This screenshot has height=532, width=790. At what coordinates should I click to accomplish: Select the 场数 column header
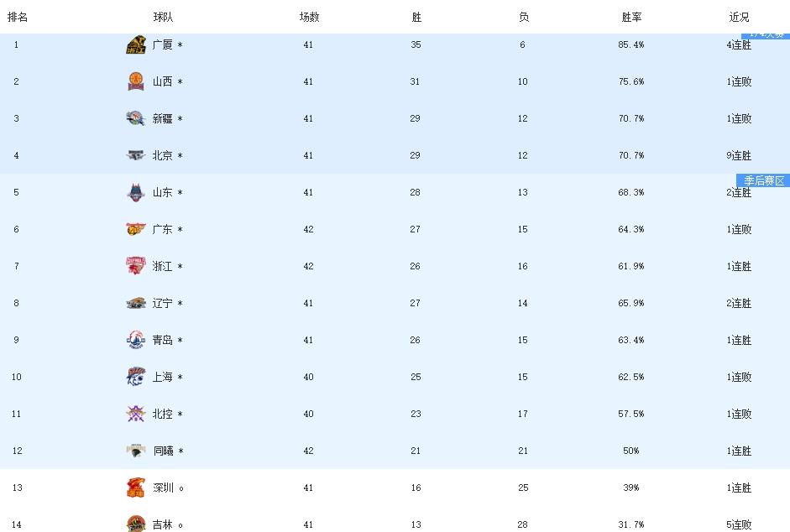[309, 17]
